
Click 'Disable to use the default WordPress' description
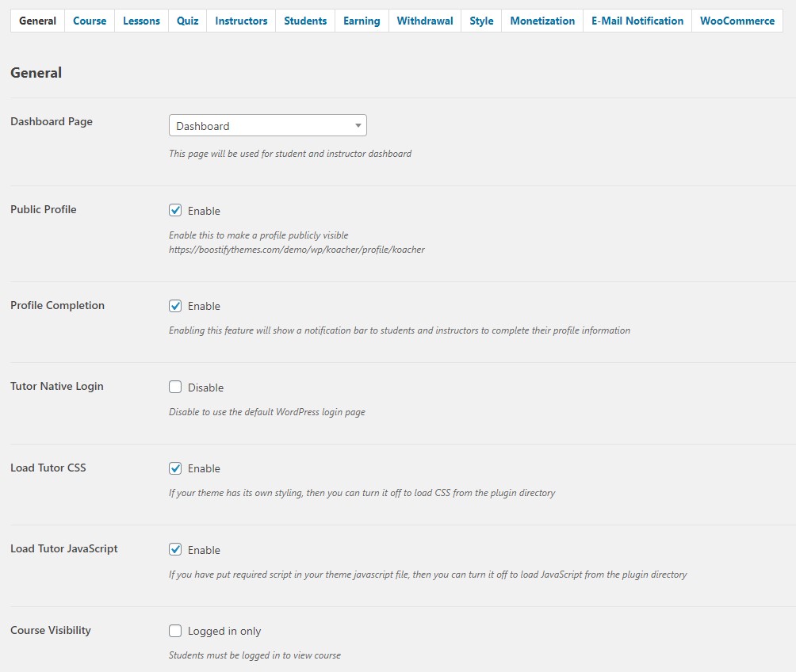pos(267,412)
